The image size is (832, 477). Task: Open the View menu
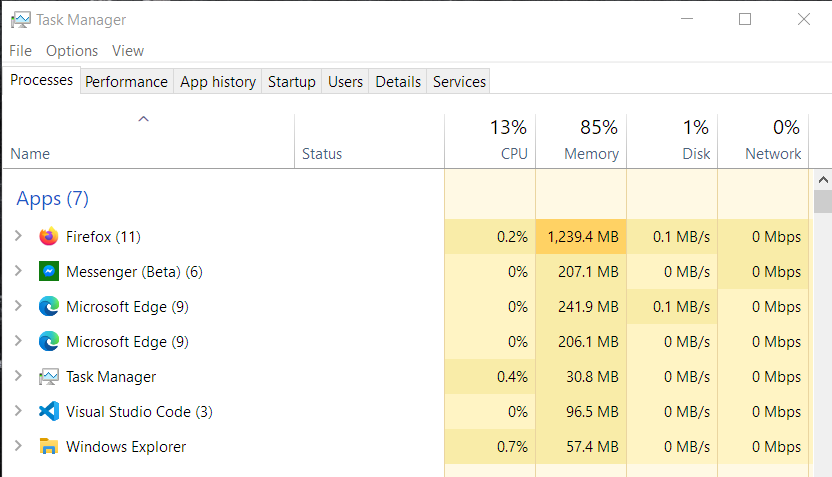coord(128,51)
